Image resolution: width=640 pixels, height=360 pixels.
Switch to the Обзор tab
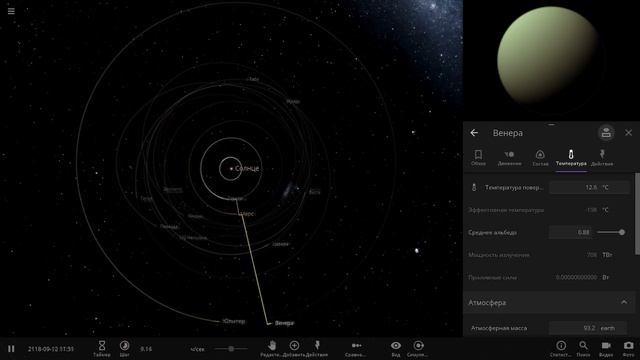(478, 158)
